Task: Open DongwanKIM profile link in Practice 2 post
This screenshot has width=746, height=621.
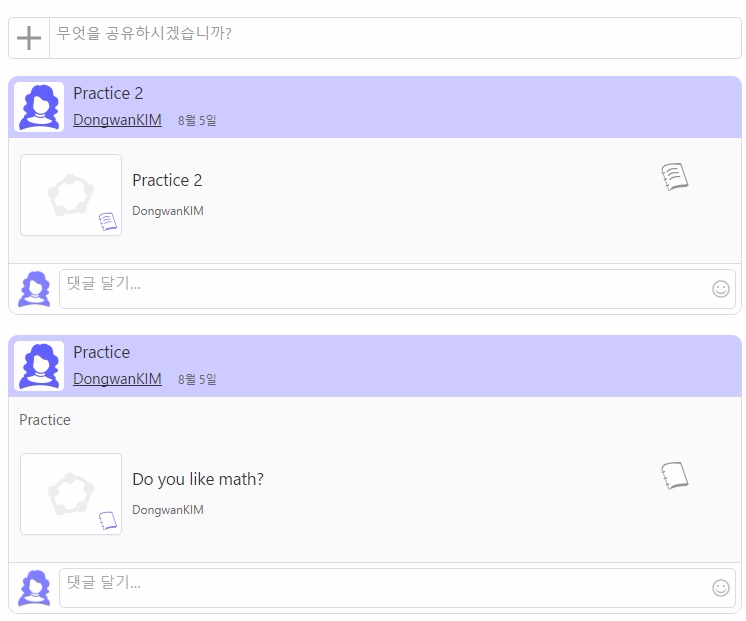Action: [x=117, y=120]
